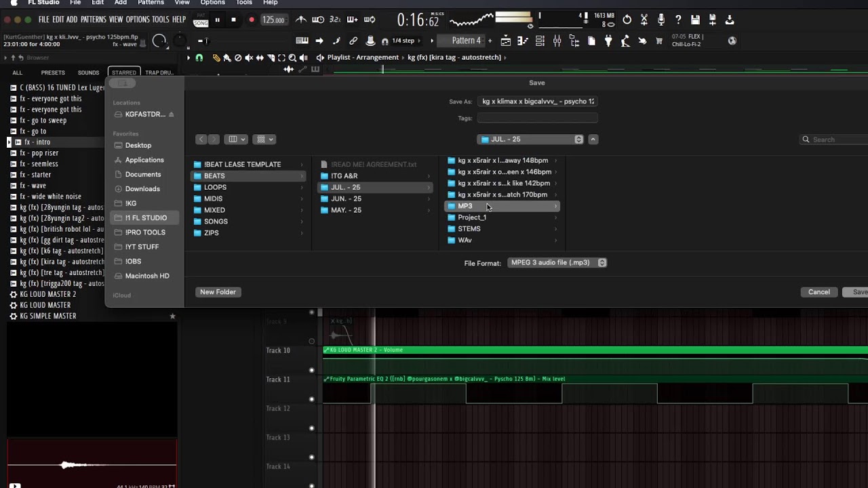
Task: Click the Cancel button in Save dialog
Action: pos(818,292)
